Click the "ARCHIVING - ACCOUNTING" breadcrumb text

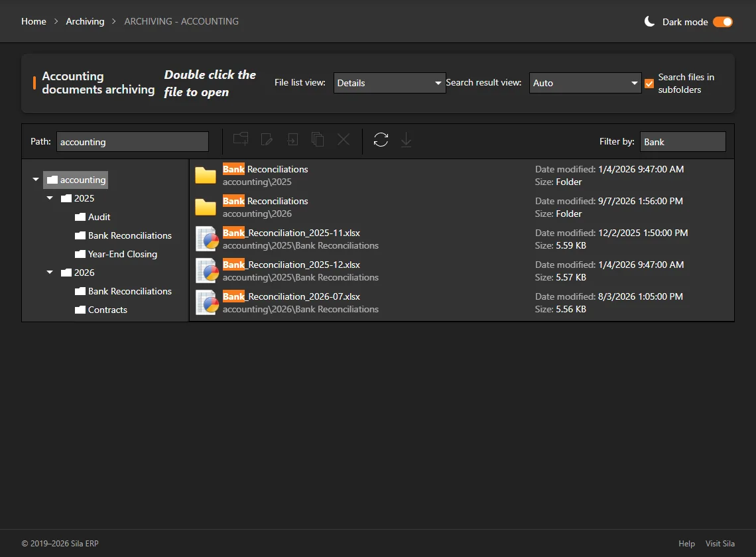(181, 21)
